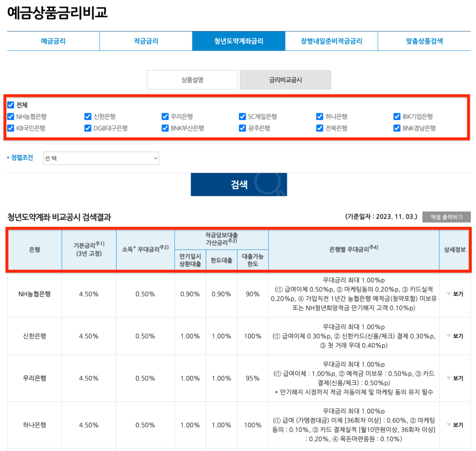
Task: Toggle the SC제일은행 checkbox
Action: (242, 117)
